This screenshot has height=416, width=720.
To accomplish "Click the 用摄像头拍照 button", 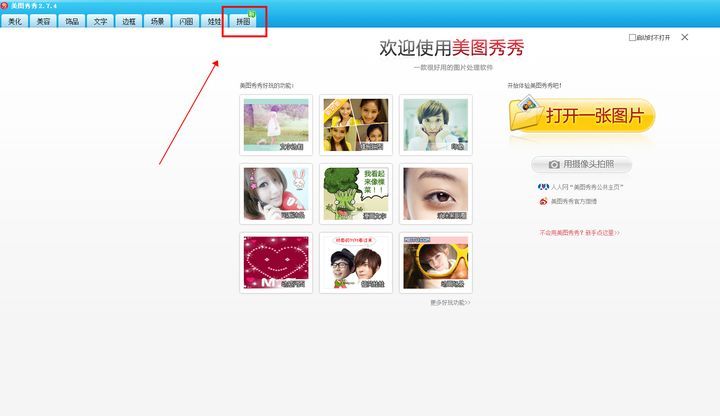I will [x=581, y=164].
